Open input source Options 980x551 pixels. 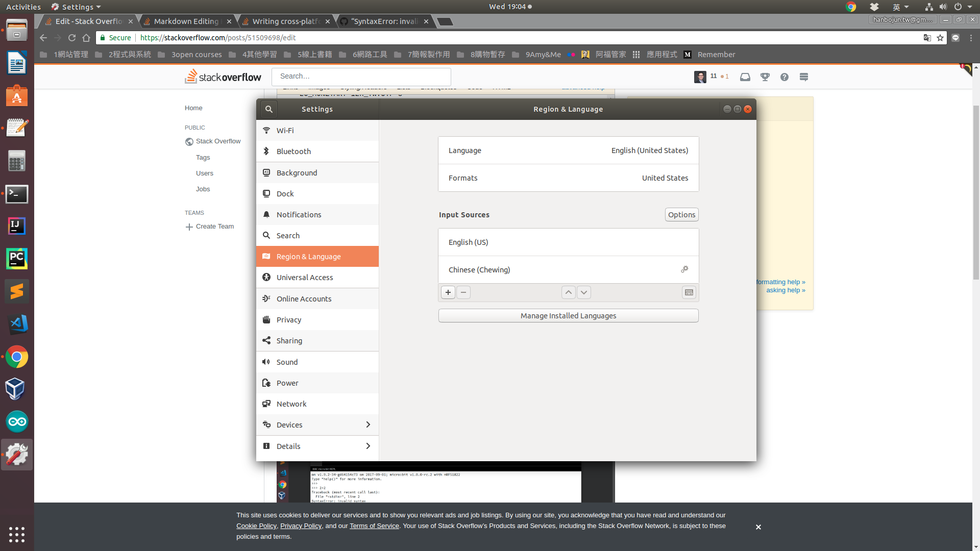tap(681, 215)
